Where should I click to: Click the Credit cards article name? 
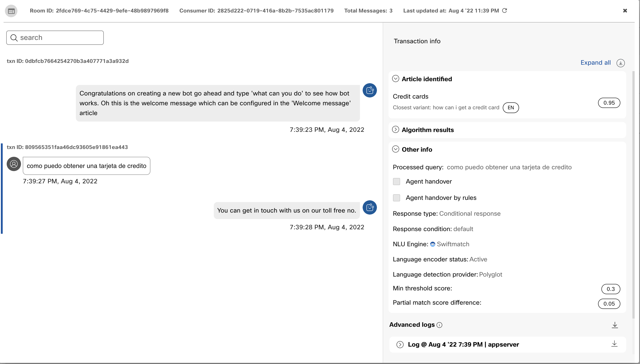click(410, 96)
